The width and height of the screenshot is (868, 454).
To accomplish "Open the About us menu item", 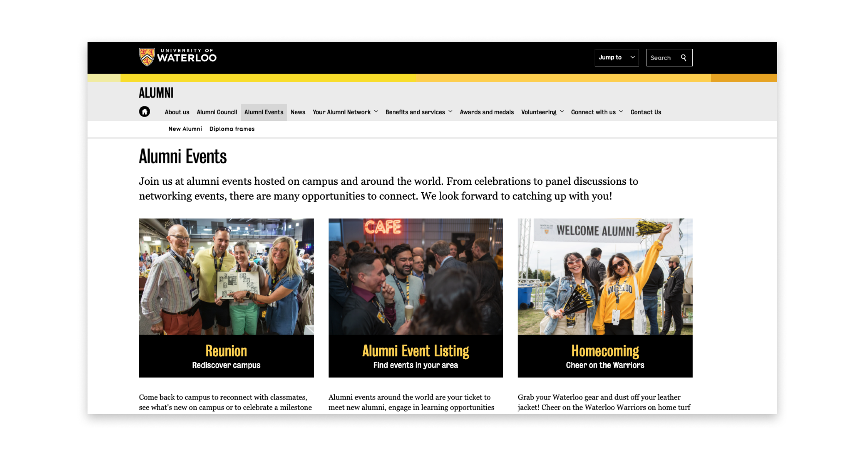I will click(177, 112).
